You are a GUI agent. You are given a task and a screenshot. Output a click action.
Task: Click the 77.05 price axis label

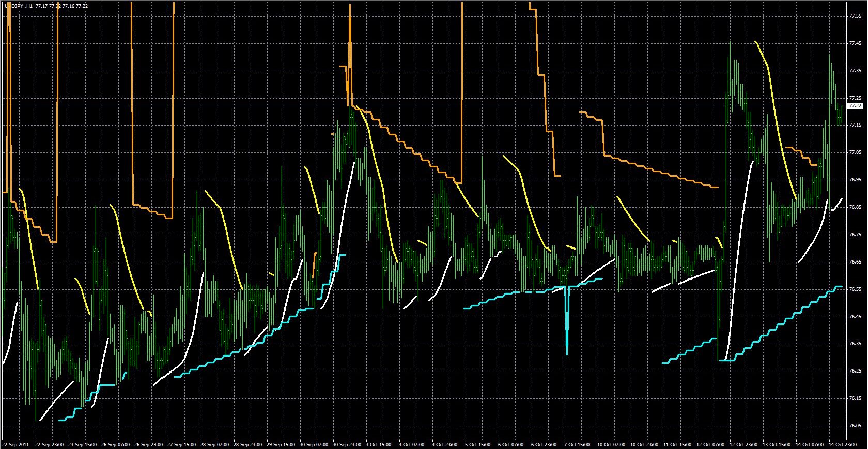pyautogui.click(x=855, y=152)
